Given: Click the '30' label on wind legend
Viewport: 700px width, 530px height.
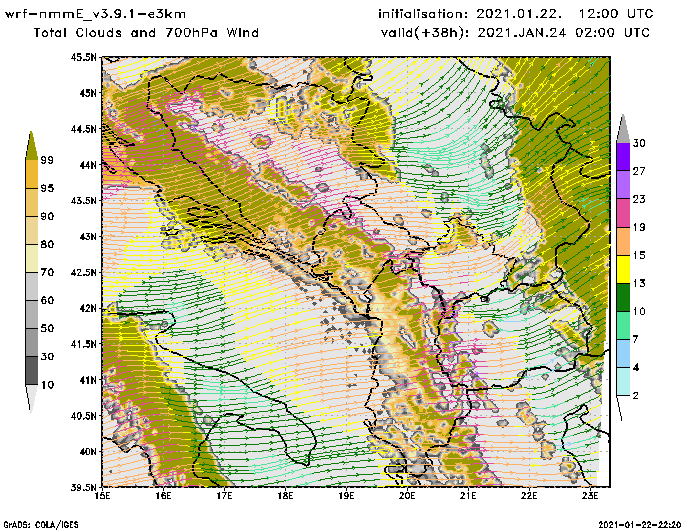Looking at the screenshot, I should tap(639, 143).
